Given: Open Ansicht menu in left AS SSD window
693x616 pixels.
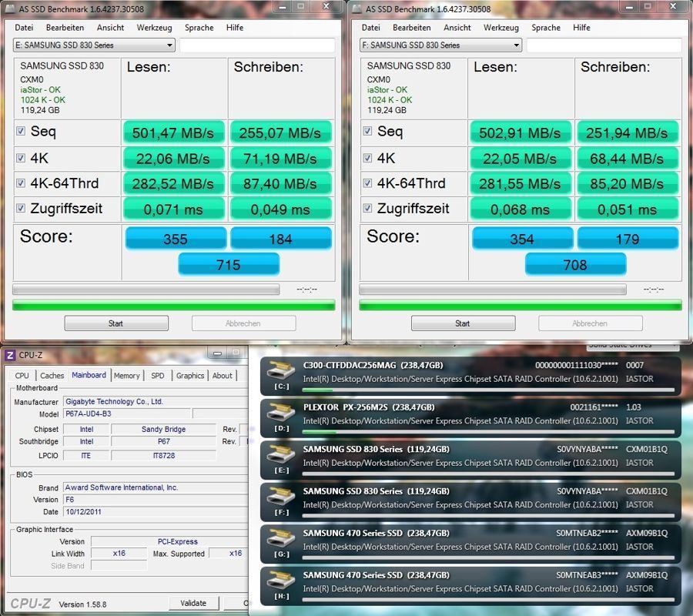Looking at the screenshot, I should point(110,28).
